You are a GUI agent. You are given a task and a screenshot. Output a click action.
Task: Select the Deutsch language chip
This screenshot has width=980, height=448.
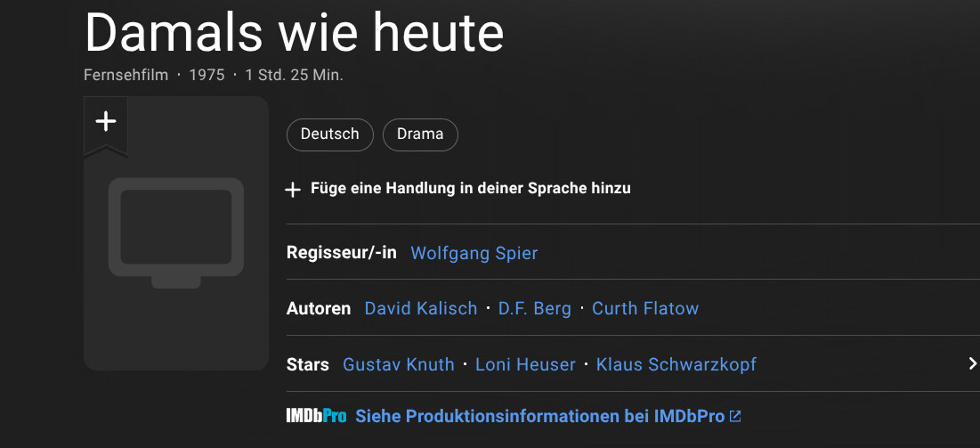click(330, 134)
